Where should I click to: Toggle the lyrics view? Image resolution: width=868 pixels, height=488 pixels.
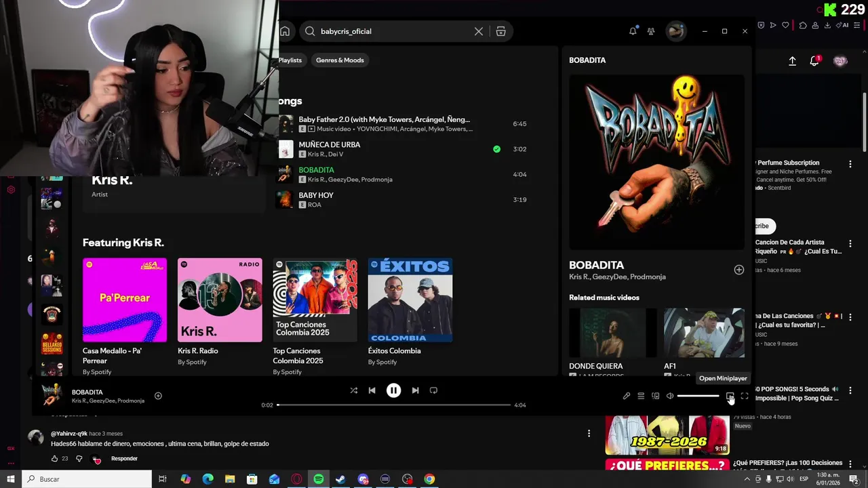[x=627, y=396]
